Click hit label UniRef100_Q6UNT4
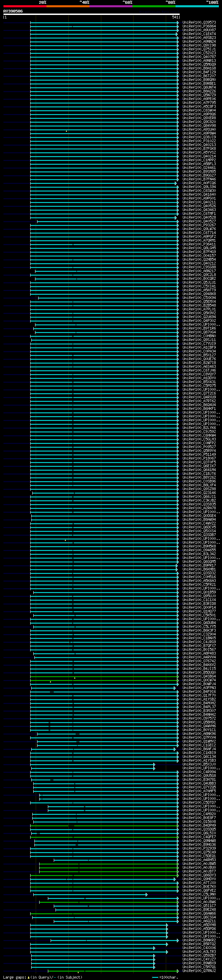222x980 pixels. point(199,88)
